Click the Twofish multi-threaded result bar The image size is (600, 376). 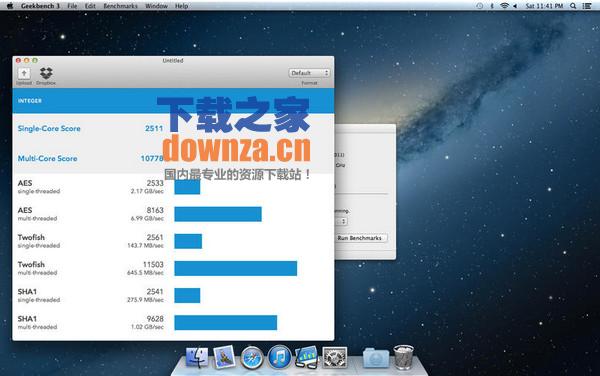(x=236, y=268)
